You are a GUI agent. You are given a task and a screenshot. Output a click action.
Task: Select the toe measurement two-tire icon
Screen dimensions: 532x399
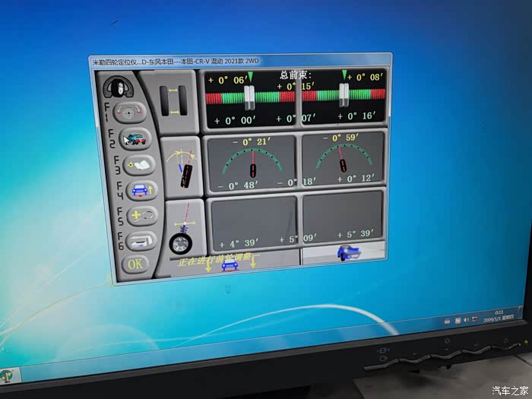173,100
